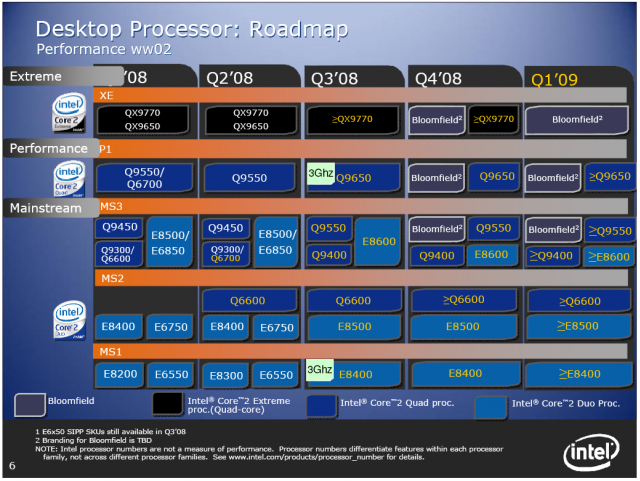Click the 3Ghz badge next to E8400
The image size is (640, 481).
pyautogui.click(x=320, y=370)
